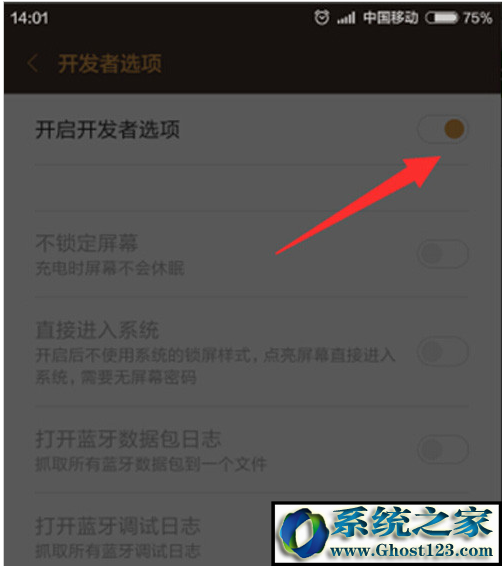Screen dimensions: 502x566
Task: Toggle the 直接进入系统 switch
Action: (443, 351)
